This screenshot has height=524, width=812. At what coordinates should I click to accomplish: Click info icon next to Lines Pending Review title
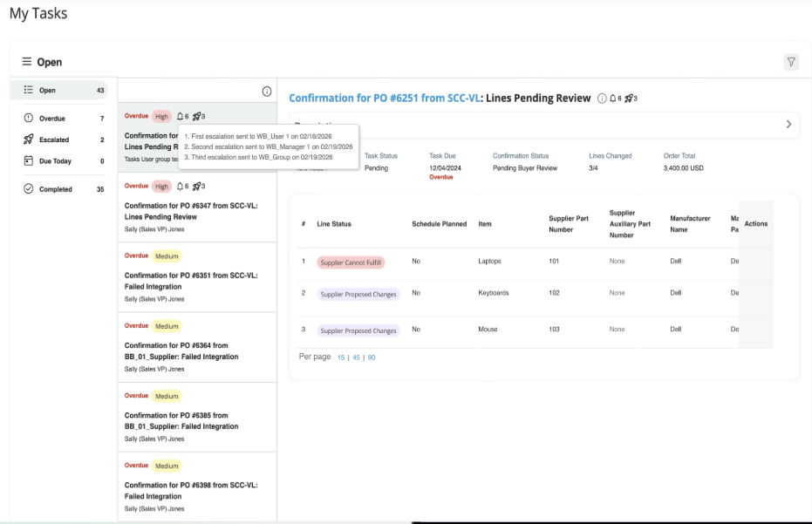(602, 99)
